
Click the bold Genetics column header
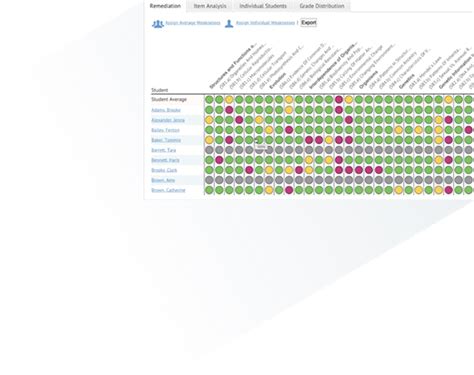coord(407,81)
